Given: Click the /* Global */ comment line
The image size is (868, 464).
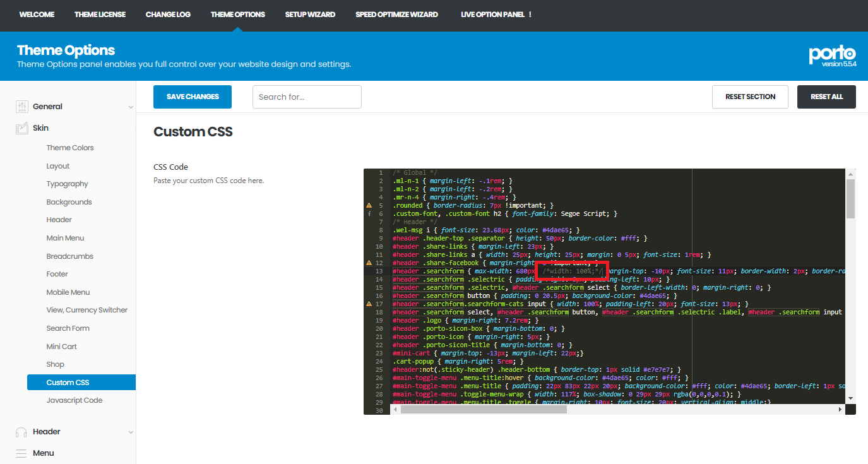Looking at the screenshot, I should coord(415,172).
